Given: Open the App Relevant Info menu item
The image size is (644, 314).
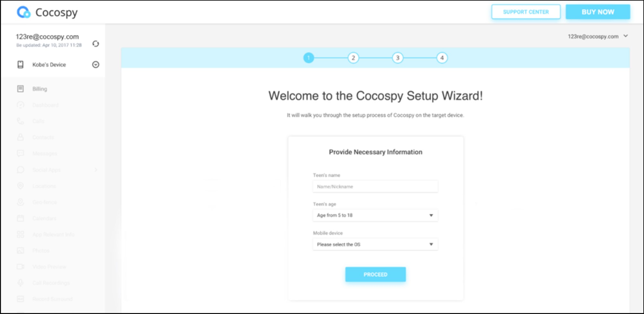Looking at the screenshot, I should pos(53,234).
